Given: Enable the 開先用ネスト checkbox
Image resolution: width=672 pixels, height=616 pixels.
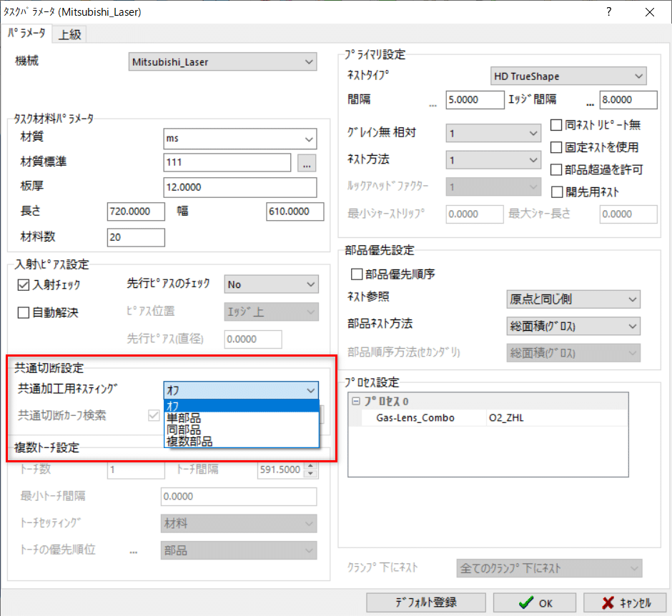Looking at the screenshot, I should point(557,192).
